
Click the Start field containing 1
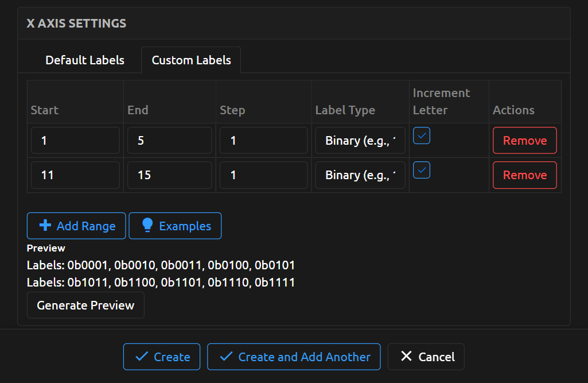click(x=75, y=140)
